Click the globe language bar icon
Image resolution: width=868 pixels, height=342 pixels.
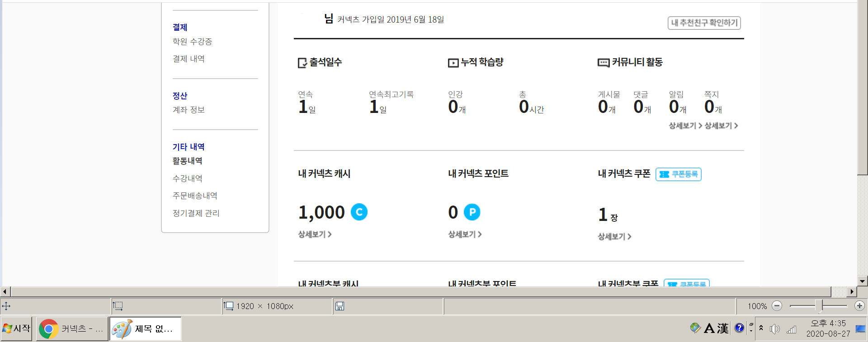coord(695,328)
